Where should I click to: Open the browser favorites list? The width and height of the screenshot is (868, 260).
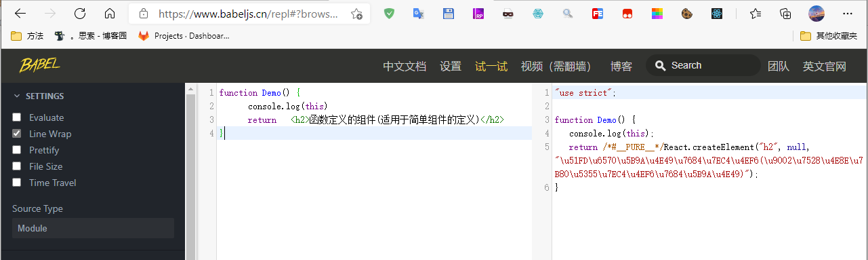pos(756,14)
